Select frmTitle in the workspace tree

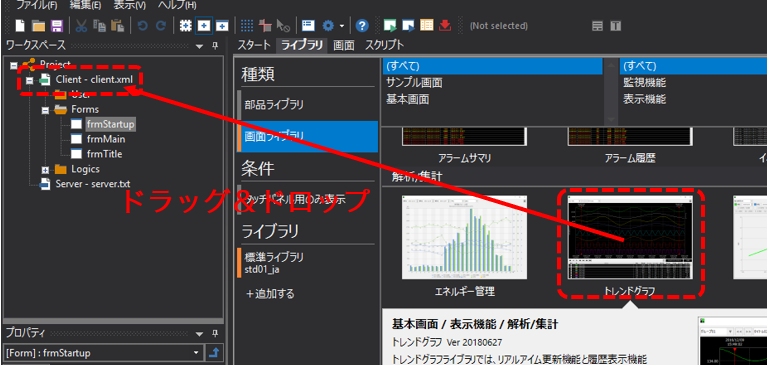tap(104, 154)
